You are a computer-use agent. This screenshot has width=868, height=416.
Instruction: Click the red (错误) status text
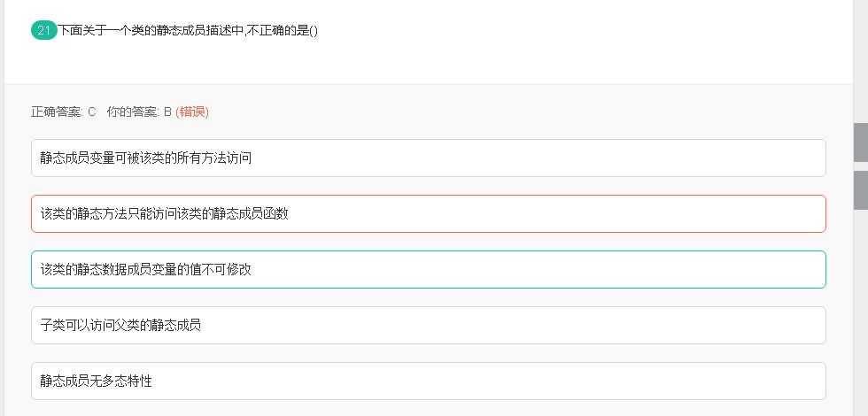tap(192, 112)
